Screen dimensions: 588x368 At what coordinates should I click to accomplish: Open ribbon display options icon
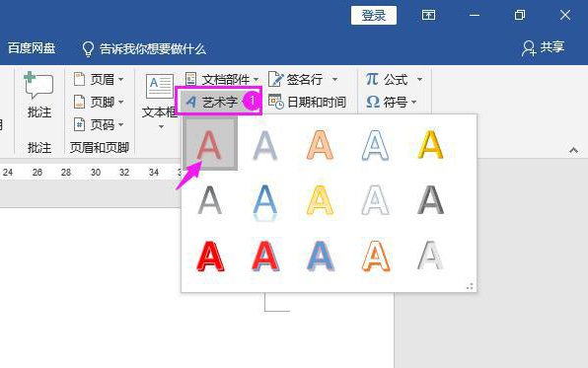click(428, 15)
